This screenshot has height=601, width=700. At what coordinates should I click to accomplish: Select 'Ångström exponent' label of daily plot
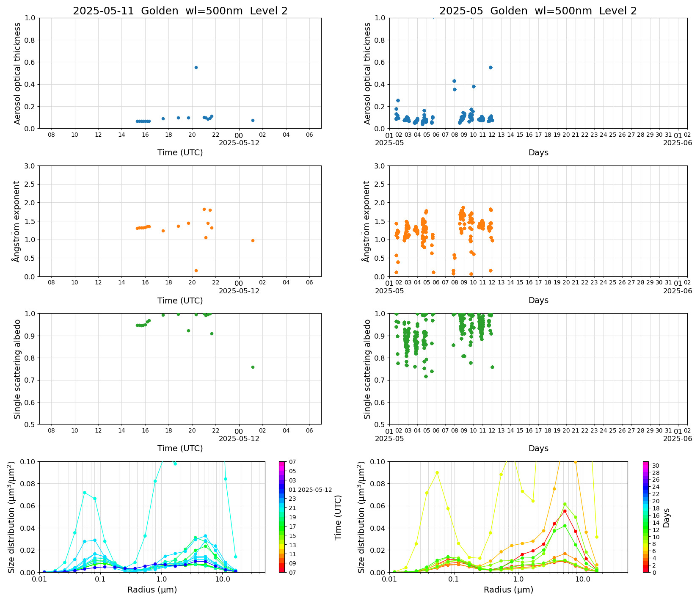[17, 221]
